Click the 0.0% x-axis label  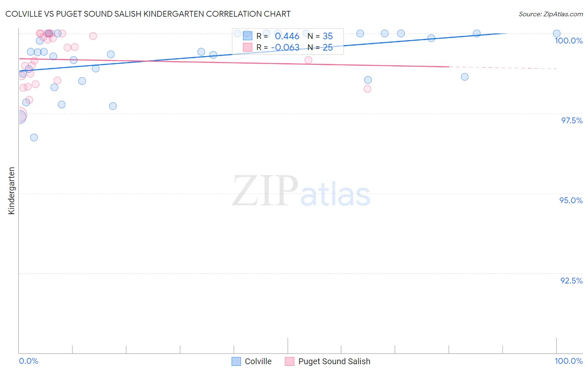(28, 361)
